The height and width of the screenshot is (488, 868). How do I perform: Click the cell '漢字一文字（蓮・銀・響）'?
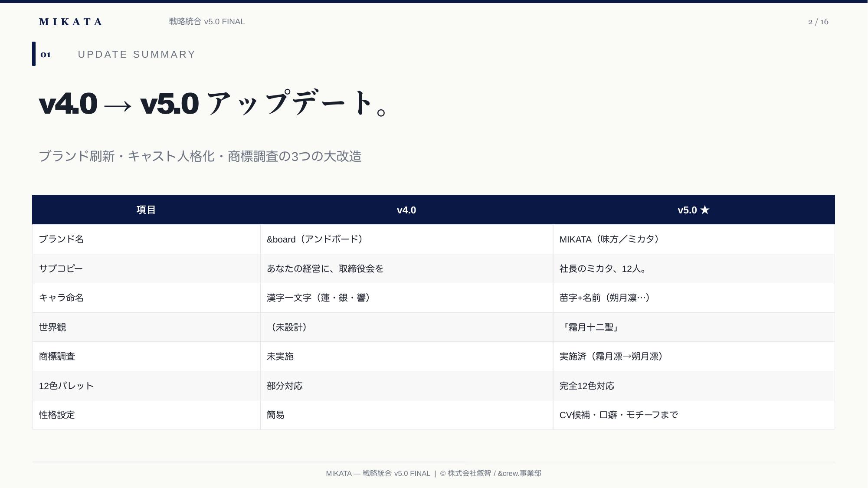click(x=406, y=298)
